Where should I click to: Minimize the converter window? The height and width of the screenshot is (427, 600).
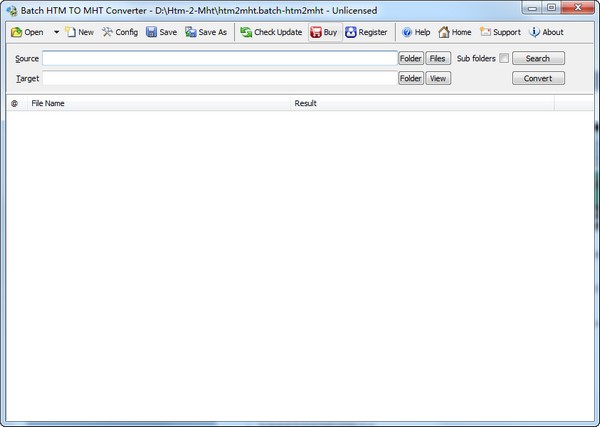[x=532, y=8]
